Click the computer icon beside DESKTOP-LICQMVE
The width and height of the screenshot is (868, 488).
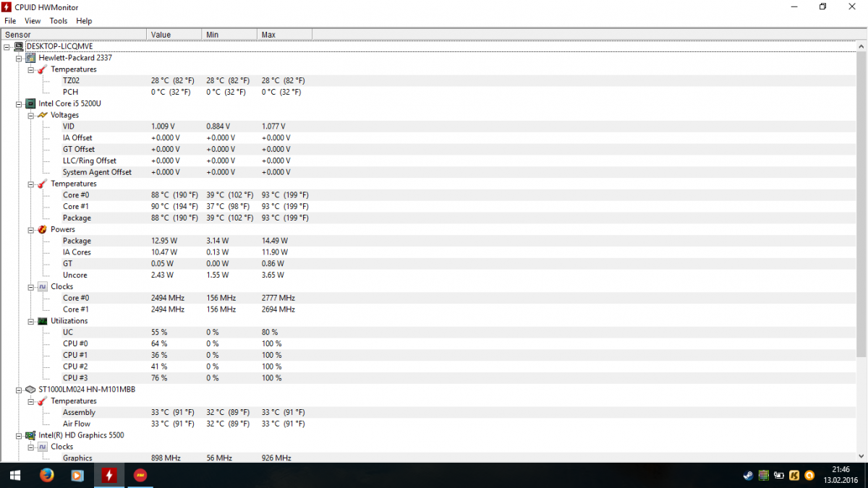(x=20, y=46)
